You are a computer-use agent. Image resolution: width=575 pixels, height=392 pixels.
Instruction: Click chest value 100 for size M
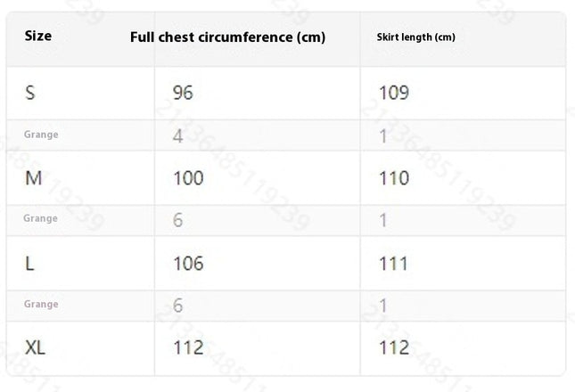tap(188, 178)
